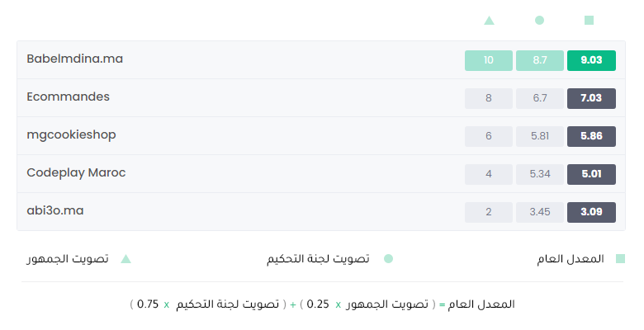The image size is (644, 330).
Task: Click the circle icon in header row
Action: pos(540,20)
